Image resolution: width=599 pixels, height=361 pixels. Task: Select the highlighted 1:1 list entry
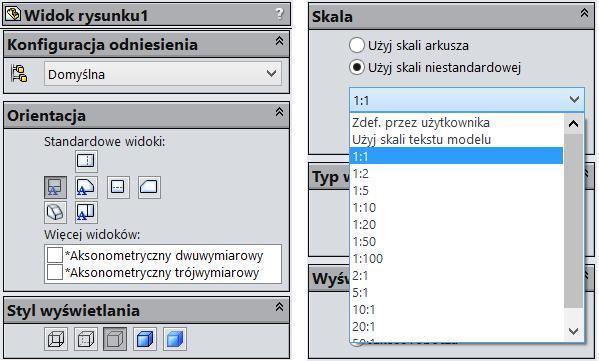(x=456, y=156)
